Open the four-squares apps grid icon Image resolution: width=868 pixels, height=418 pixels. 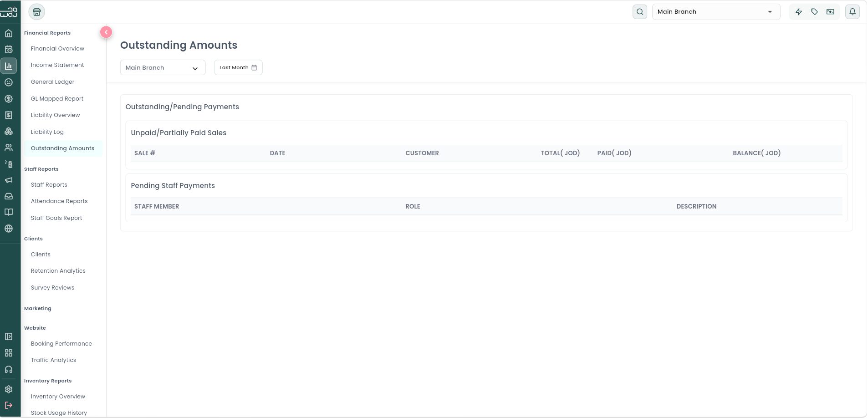9,353
